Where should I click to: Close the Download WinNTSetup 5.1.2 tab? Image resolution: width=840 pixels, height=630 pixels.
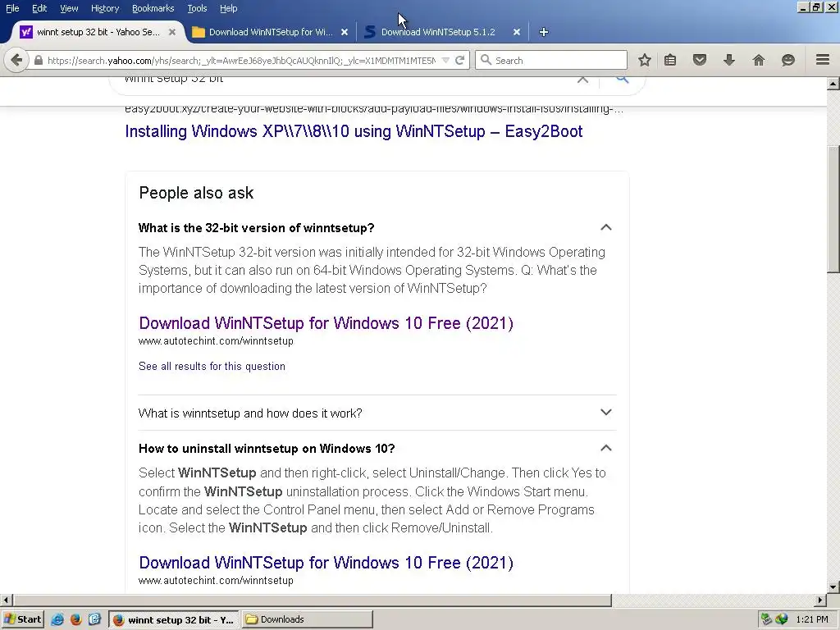517,32
